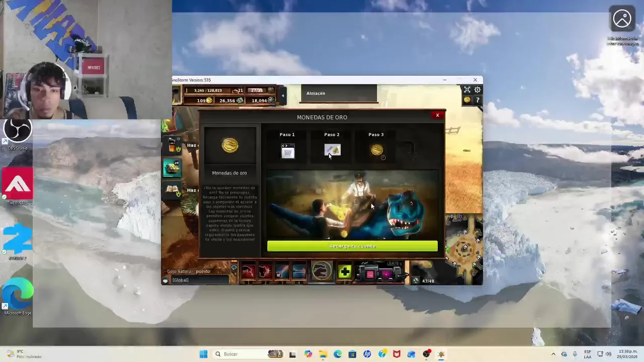Open Task View on the taskbar
Screen dimensions: 644x362
(x=292, y=354)
